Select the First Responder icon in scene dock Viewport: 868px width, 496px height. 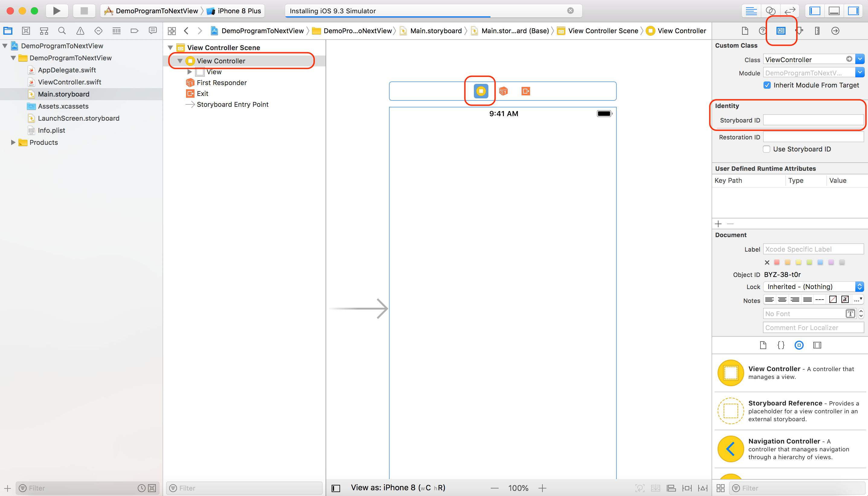[x=503, y=91]
